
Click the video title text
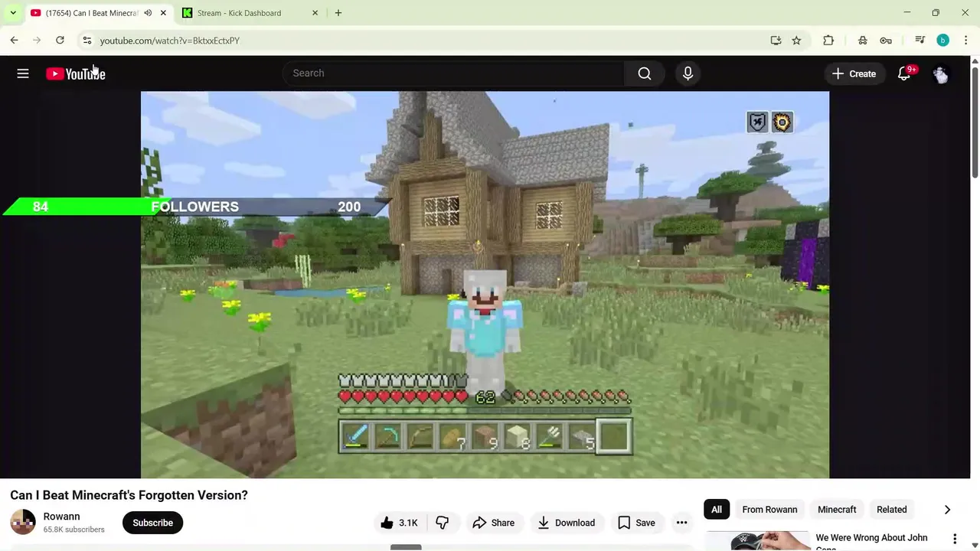coord(129,495)
